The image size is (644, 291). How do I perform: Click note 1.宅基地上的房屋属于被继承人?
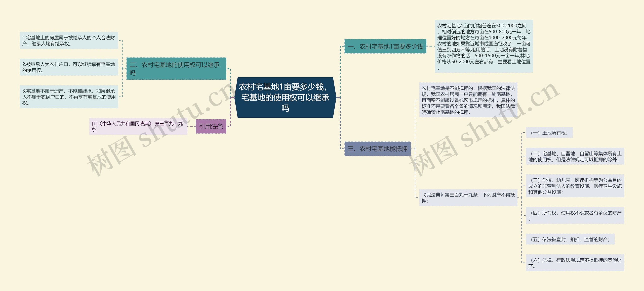click(x=69, y=41)
